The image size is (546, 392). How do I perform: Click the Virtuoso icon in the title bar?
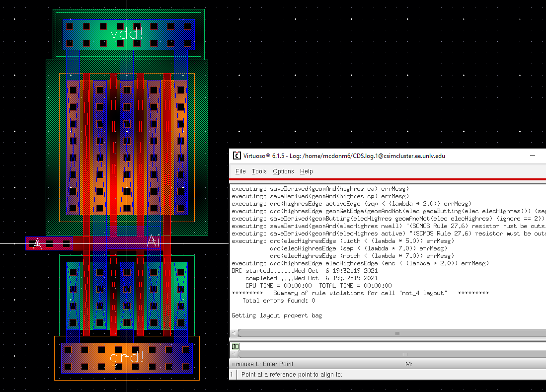(x=237, y=156)
